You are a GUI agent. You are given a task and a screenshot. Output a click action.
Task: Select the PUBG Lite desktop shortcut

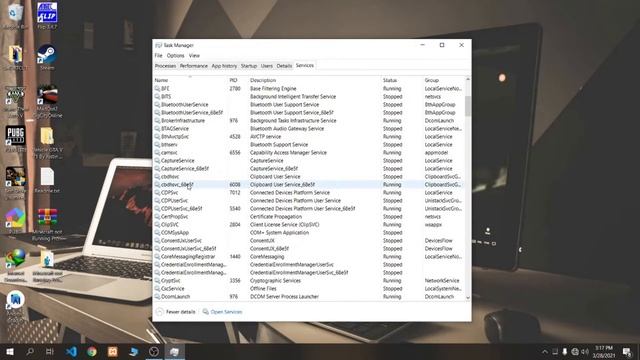tap(16, 139)
